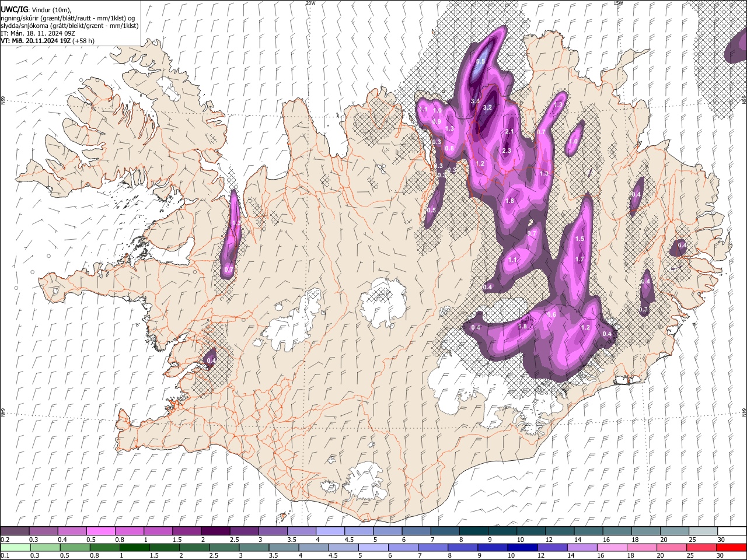Pick the crimson rain swatch between 25 and 30
This screenshot has height=560, width=747.
coord(701,547)
